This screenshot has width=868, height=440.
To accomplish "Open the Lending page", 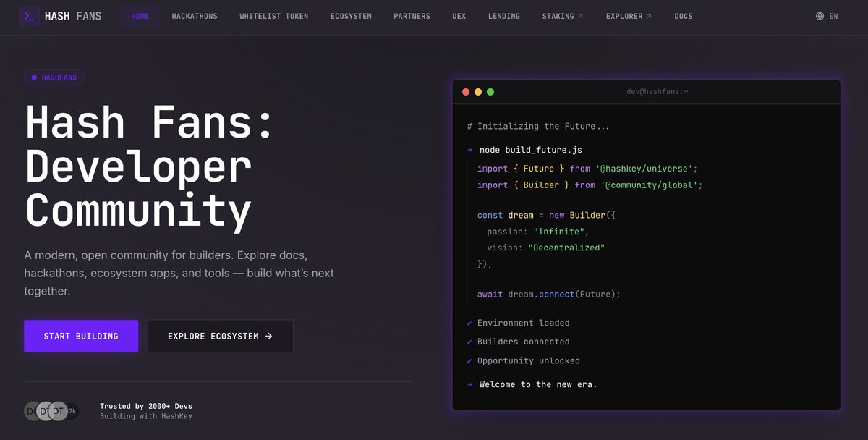I will coord(504,16).
